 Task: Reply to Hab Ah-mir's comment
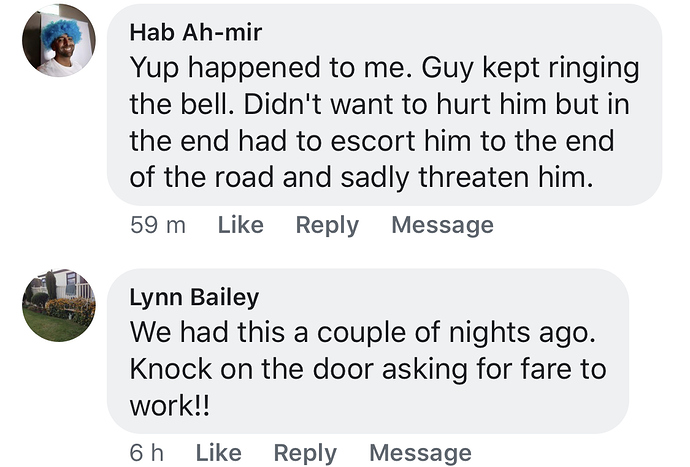327,225
